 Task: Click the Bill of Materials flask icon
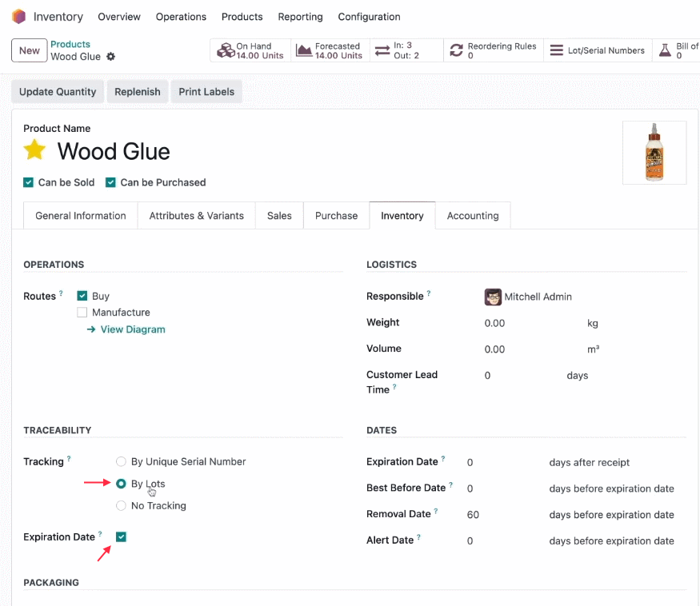click(x=665, y=50)
